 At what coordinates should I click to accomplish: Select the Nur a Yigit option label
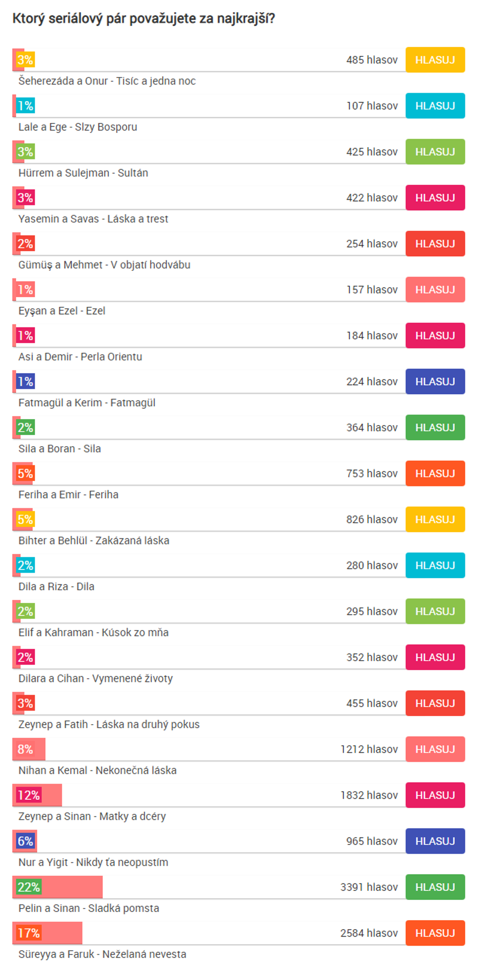click(93, 862)
